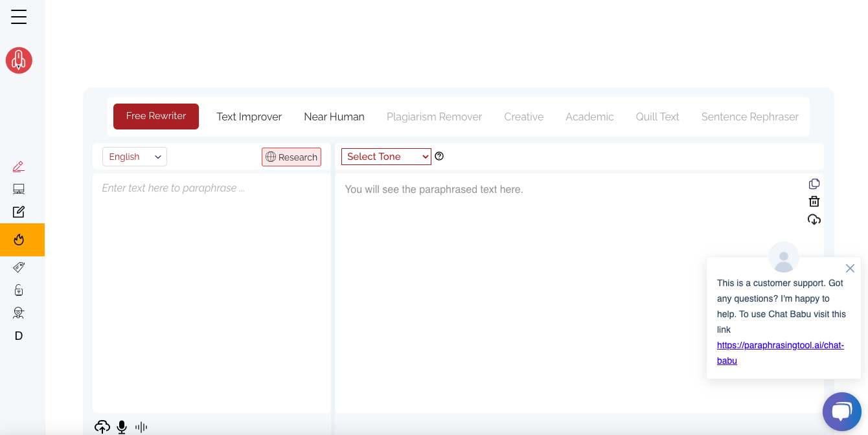The width and height of the screenshot is (868, 435).
Task: Choose the Plagiarism Remover mode
Action: pyautogui.click(x=434, y=117)
